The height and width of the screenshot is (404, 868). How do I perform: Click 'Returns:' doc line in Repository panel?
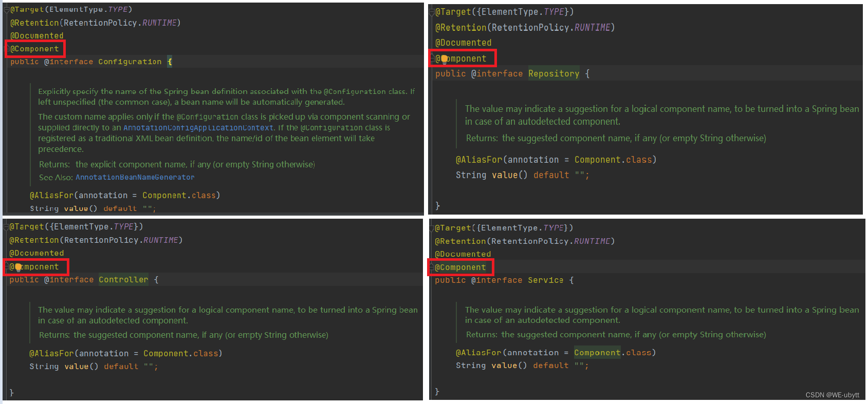coord(616,138)
